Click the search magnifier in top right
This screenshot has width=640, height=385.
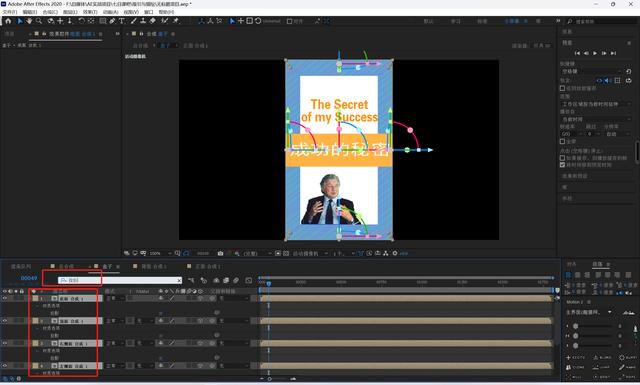570,21
